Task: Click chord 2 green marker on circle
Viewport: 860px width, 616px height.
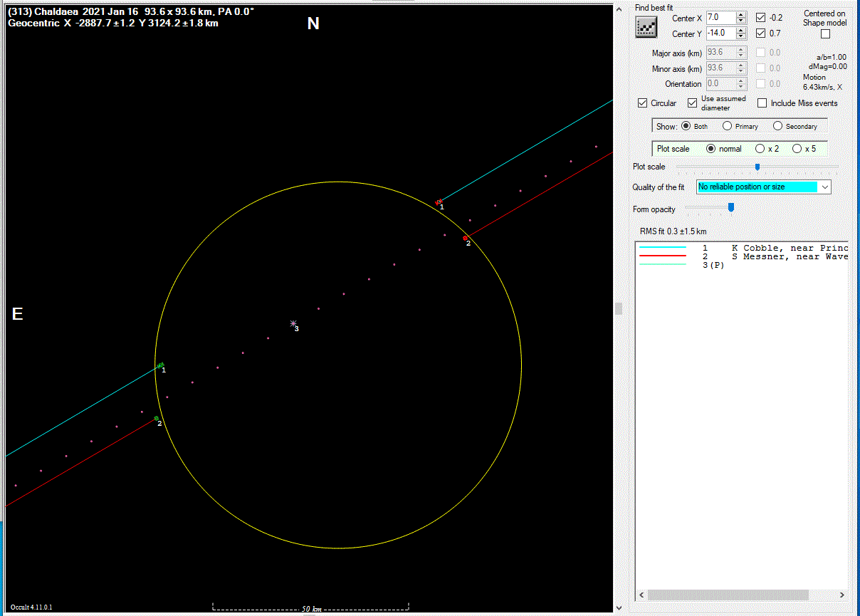Action: 156,418
